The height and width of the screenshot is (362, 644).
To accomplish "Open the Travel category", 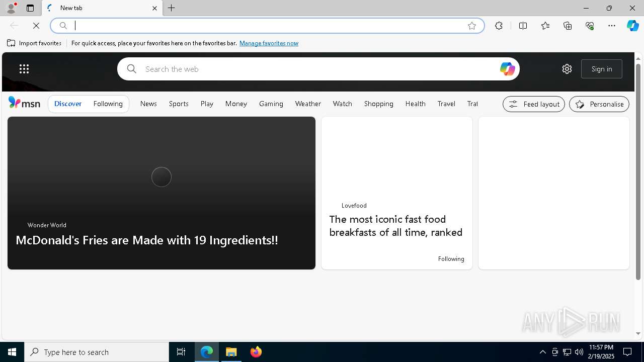I will tap(446, 104).
